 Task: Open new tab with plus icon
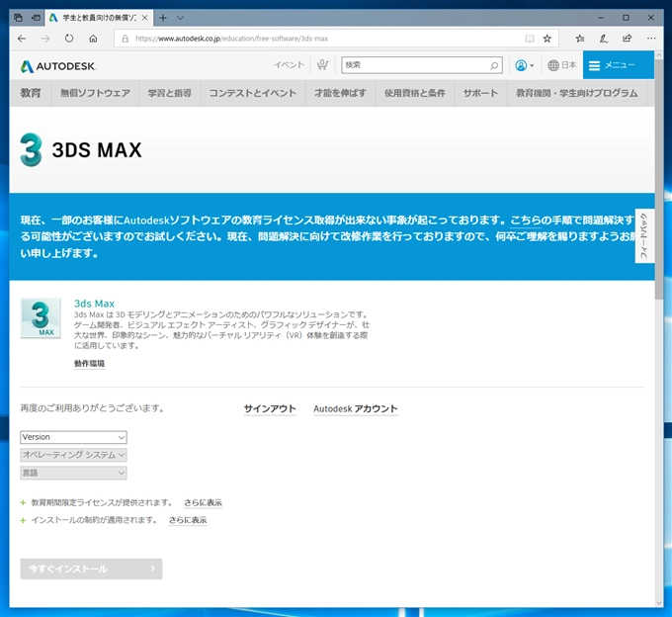pos(163,18)
